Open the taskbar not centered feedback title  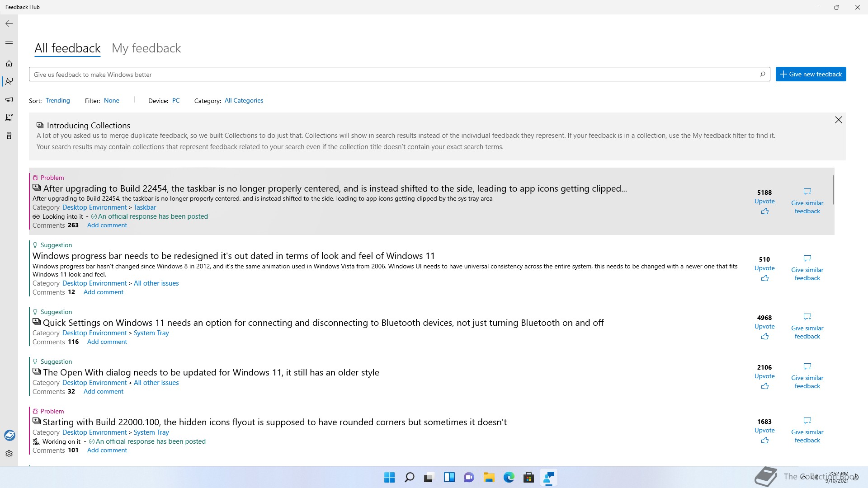335,188
